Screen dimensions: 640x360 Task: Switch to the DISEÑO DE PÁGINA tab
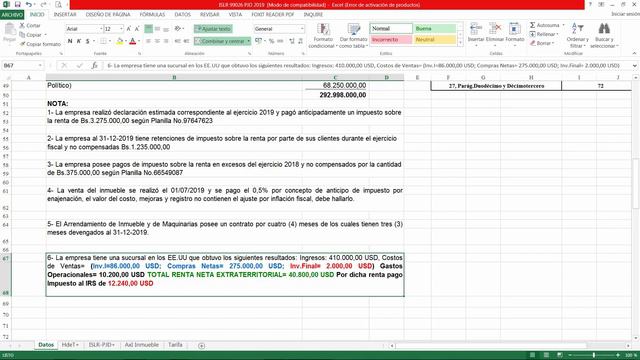coord(108,15)
